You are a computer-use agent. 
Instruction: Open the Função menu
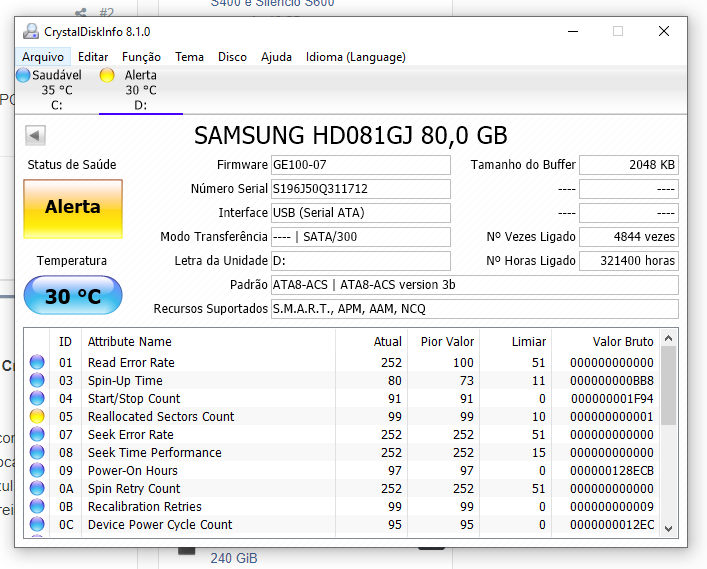click(x=141, y=57)
